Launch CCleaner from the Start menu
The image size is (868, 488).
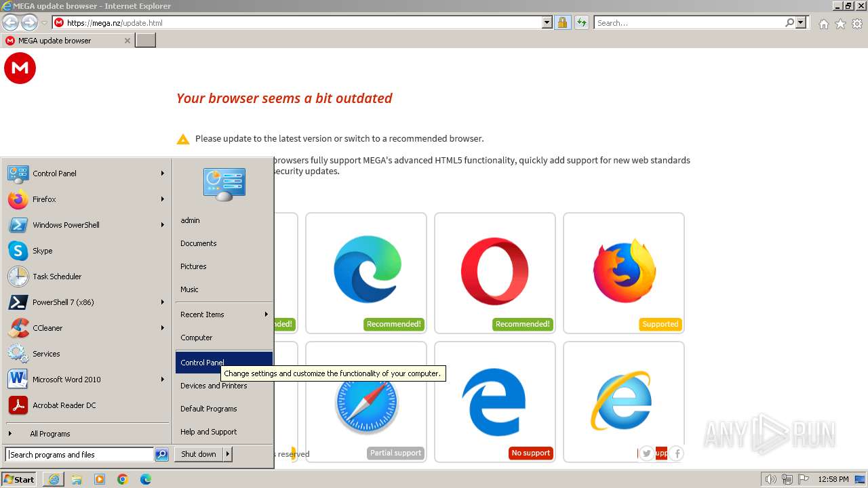tap(86, 328)
